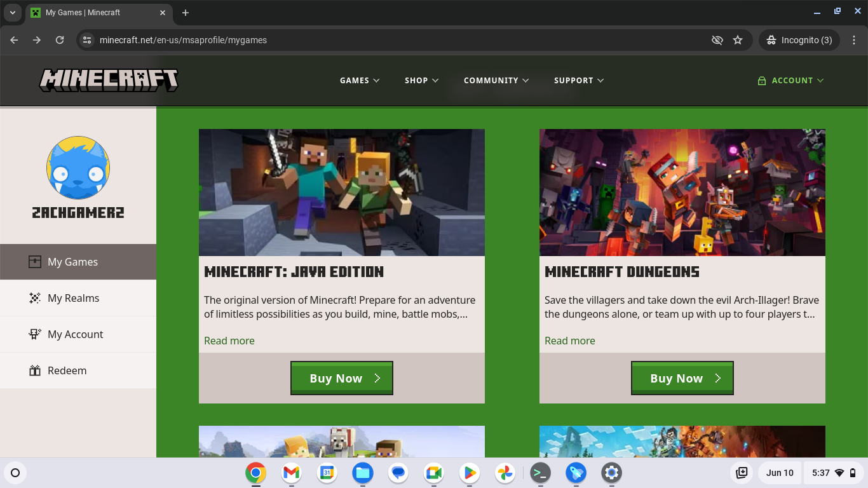Click Read more under Minecraft Dungeons
This screenshot has width=868, height=488.
pyautogui.click(x=570, y=341)
